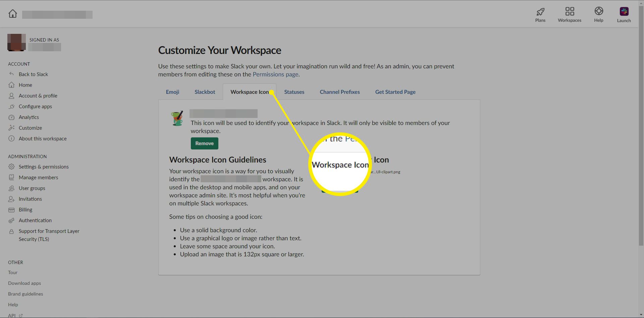Click the Invitations person-plus icon
This screenshot has height=318, width=644.
click(11, 199)
